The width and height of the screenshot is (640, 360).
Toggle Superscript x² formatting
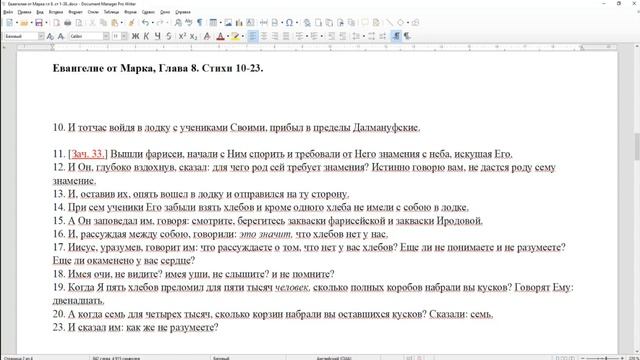pos(182,36)
